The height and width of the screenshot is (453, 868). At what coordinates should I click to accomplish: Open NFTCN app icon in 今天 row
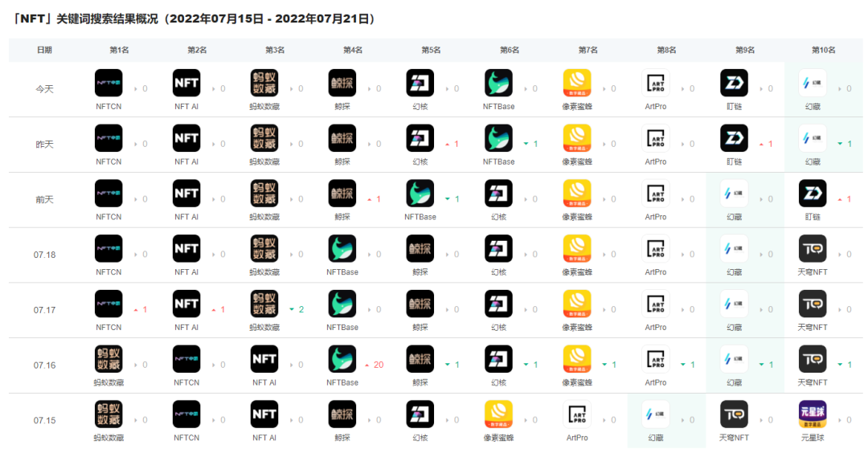(x=108, y=83)
